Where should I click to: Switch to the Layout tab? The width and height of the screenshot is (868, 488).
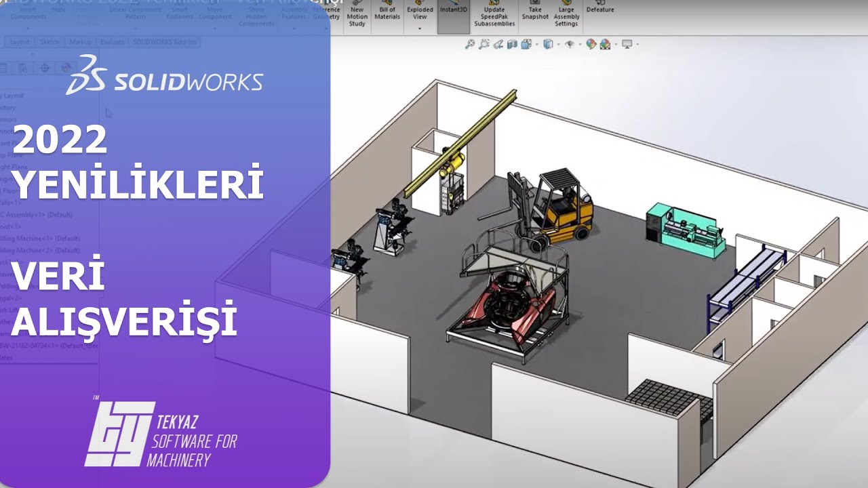(x=20, y=42)
